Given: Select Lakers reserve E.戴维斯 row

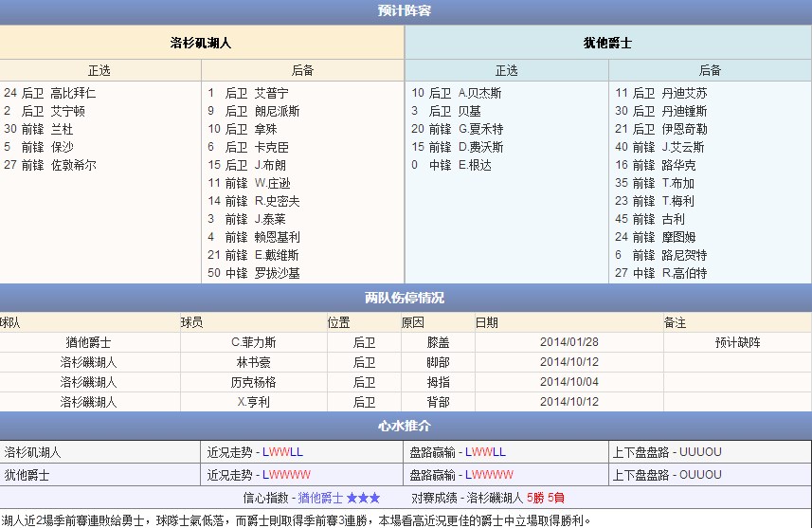Looking at the screenshot, I should tap(253, 255).
